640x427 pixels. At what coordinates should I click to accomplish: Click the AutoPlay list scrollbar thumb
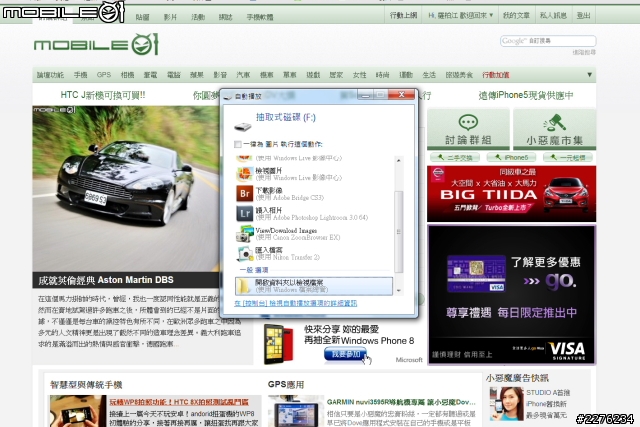tap(399, 231)
